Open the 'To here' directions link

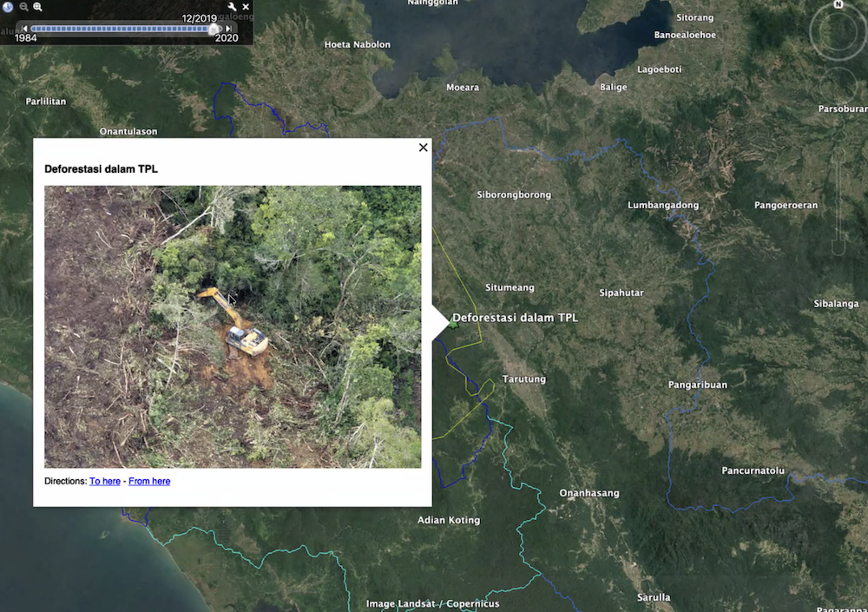click(105, 481)
